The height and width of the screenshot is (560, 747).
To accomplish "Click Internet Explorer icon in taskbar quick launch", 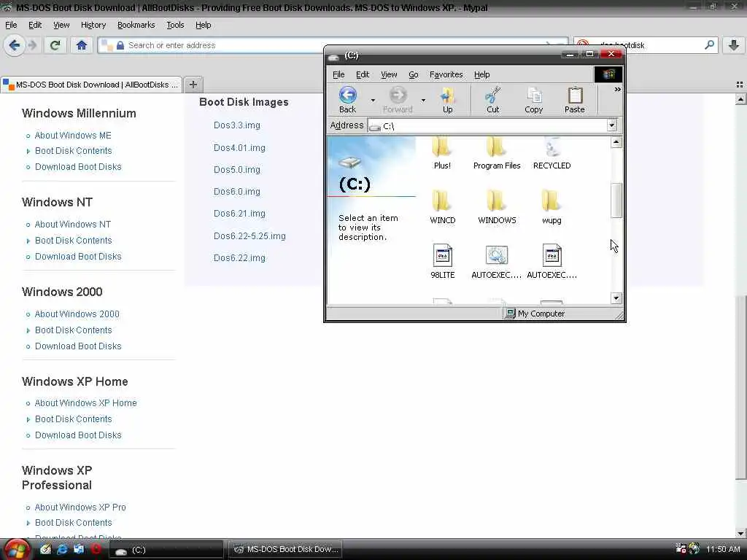I will pos(62,549).
